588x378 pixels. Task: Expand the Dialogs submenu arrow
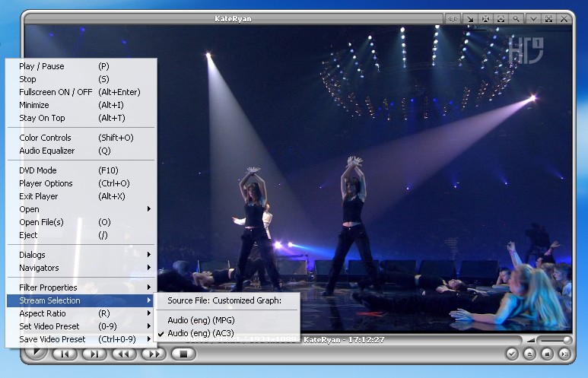149,255
